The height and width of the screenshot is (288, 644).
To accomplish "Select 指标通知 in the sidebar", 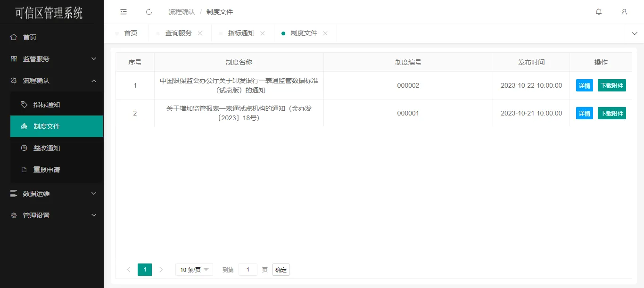I will click(47, 105).
